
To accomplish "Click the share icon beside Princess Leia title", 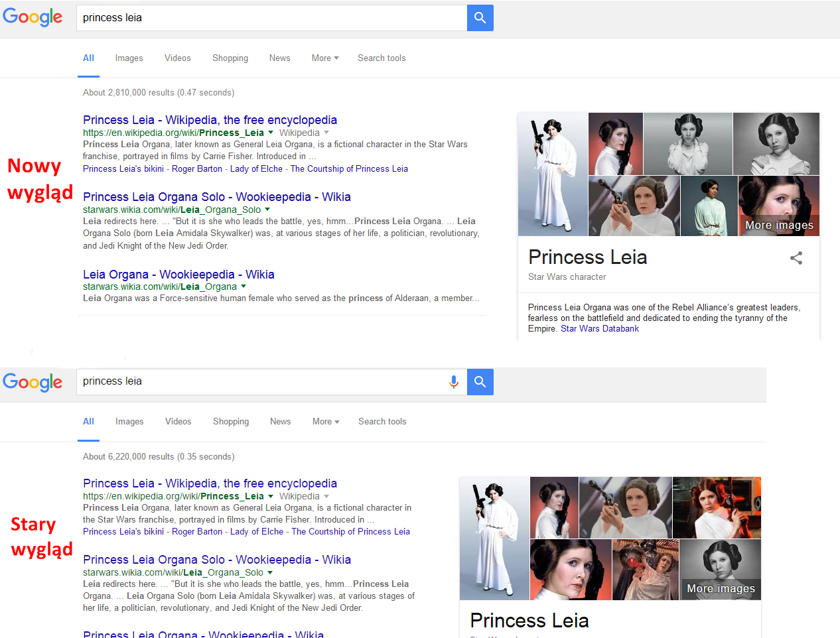I will 796,258.
